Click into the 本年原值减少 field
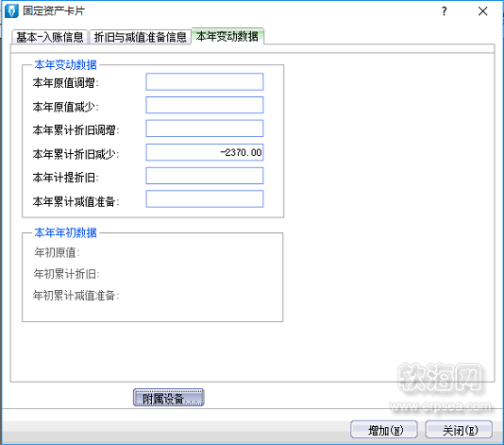 205,105
